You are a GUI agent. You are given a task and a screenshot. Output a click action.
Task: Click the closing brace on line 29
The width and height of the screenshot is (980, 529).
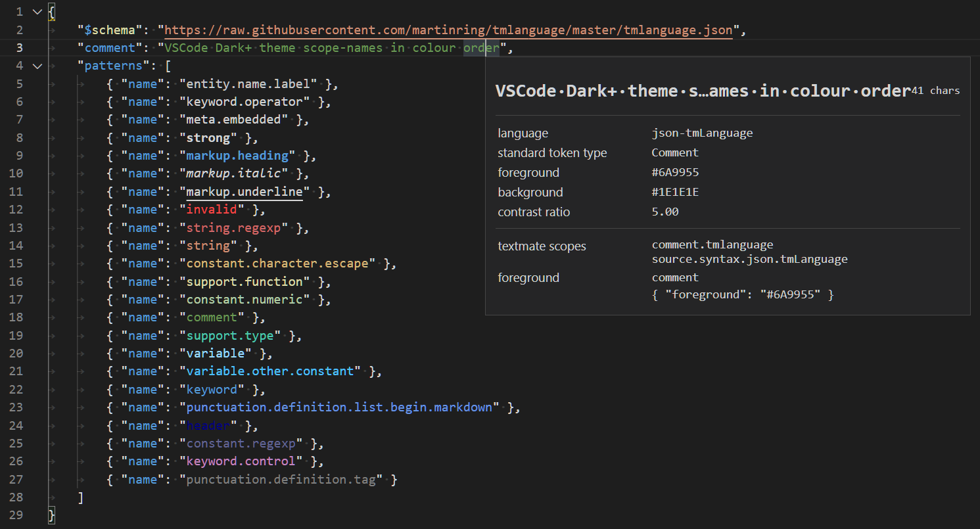[x=52, y=515]
